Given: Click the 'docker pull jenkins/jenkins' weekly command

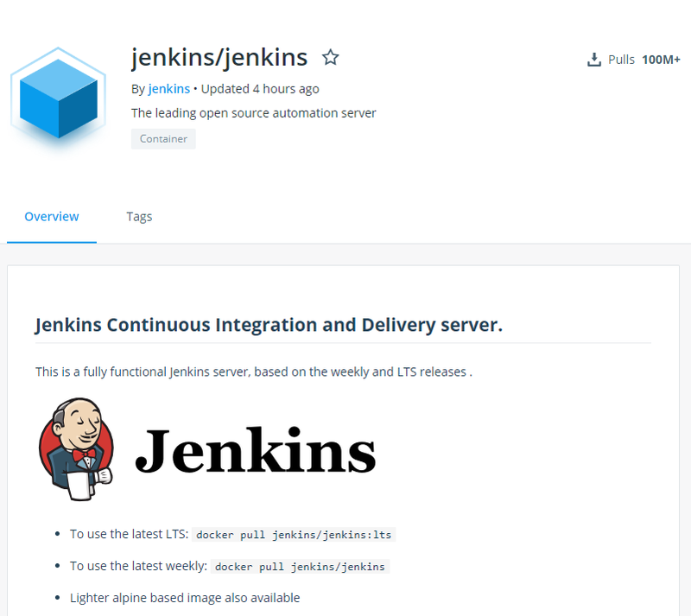Looking at the screenshot, I should pos(300,567).
